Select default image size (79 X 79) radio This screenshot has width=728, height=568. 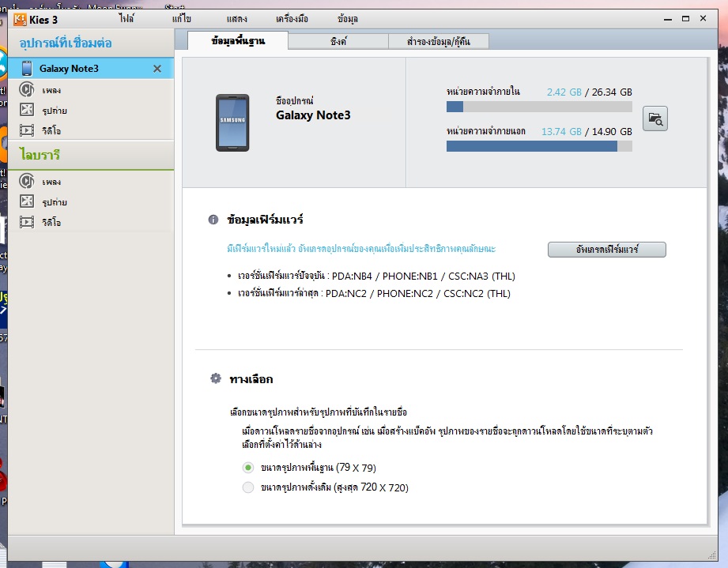point(248,468)
